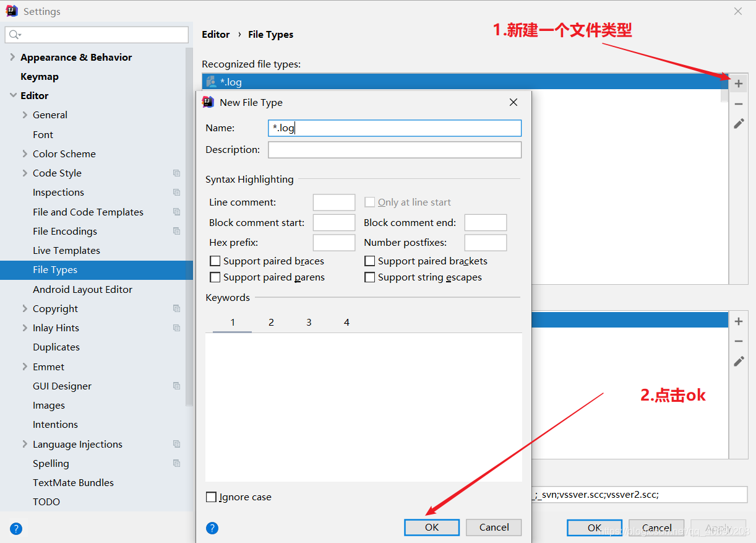The width and height of the screenshot is (756, 543).
Task: Click the per-project settings icon beside Code Style
Action: pyautogui.click(x=177, y=173)
